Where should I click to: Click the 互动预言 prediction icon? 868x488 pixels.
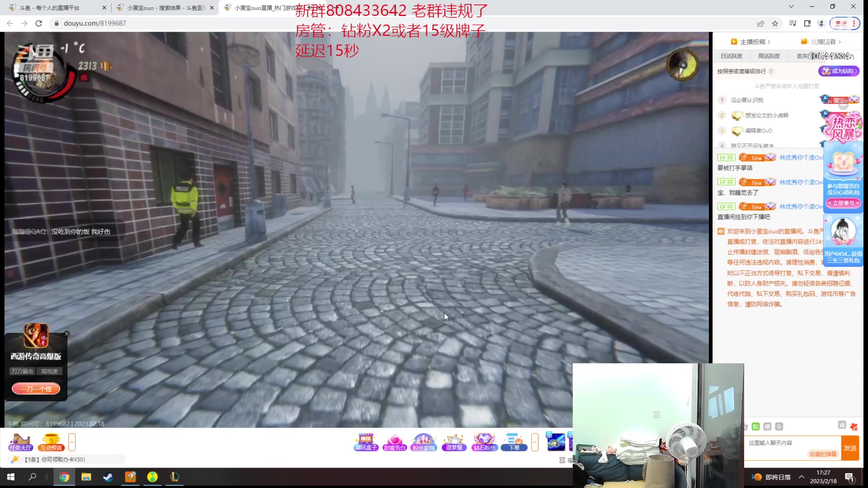pyautogui.click(x=51, y=442)
